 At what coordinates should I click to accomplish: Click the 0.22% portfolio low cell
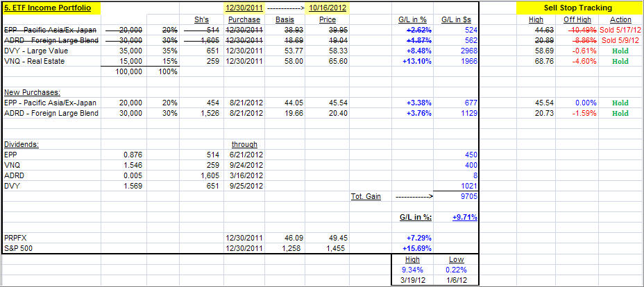(x=457, y=270)
